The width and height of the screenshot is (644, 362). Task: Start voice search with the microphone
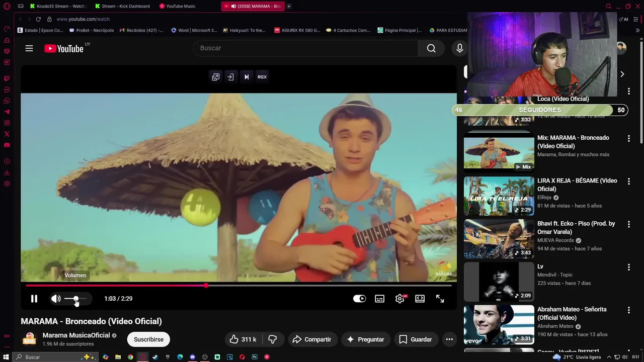pyautogui.click(x=459, y=48)
